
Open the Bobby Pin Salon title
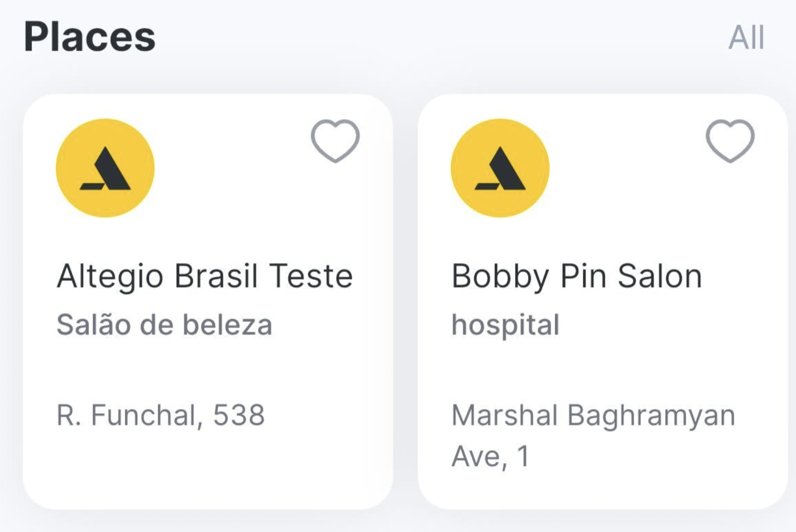577,276
